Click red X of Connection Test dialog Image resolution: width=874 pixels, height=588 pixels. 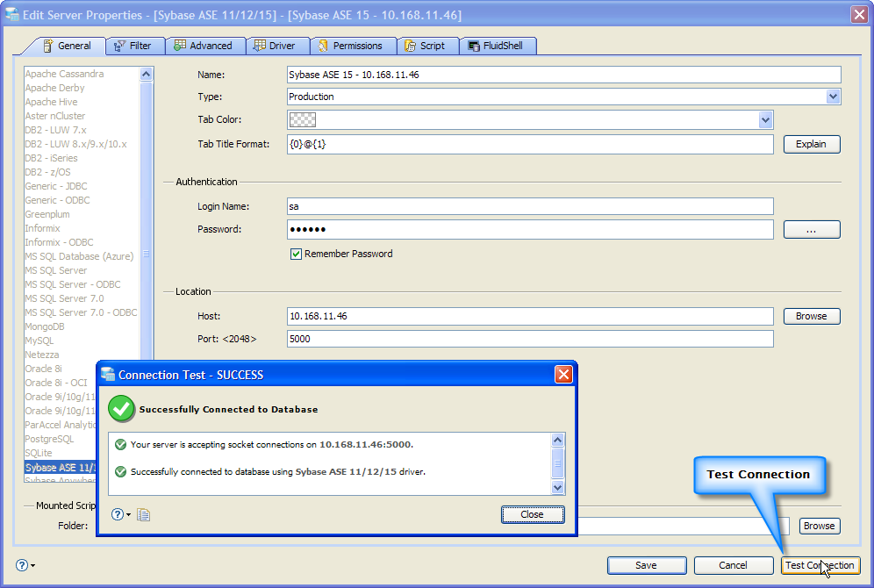pos(563,375)
